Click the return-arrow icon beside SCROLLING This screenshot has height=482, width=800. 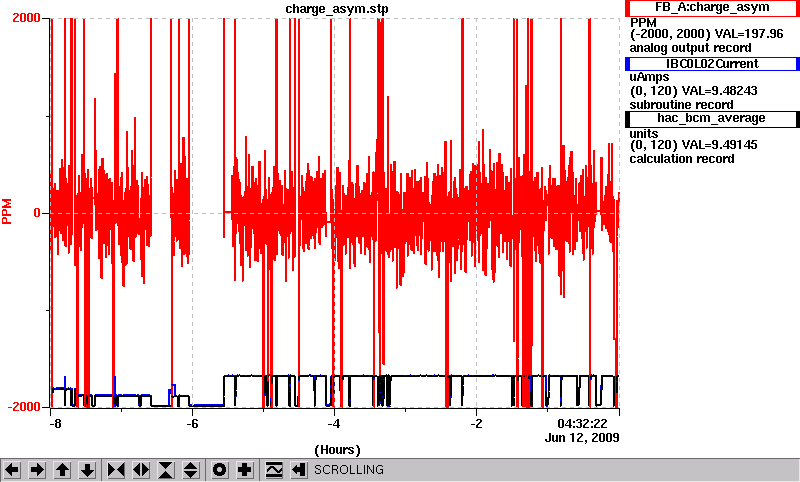pos(299,469)
